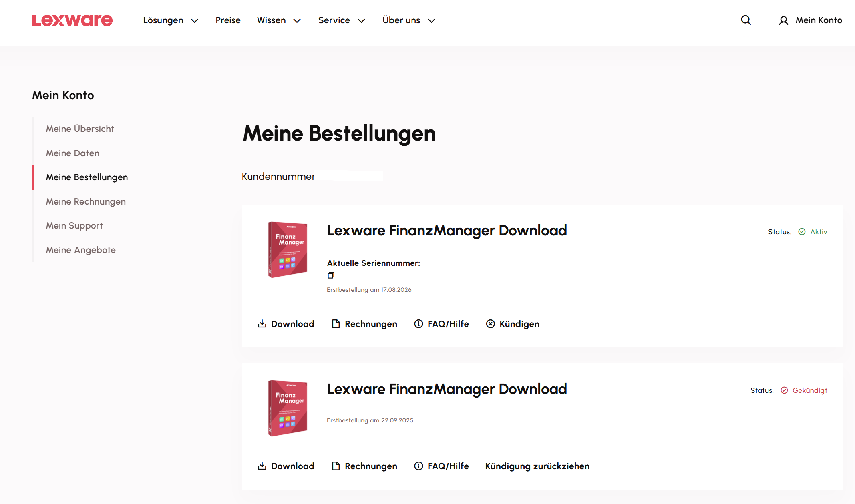Click the Rechnungen document icon in the Aktiv order
Screen dimensions: 855x504
(336, 324)
